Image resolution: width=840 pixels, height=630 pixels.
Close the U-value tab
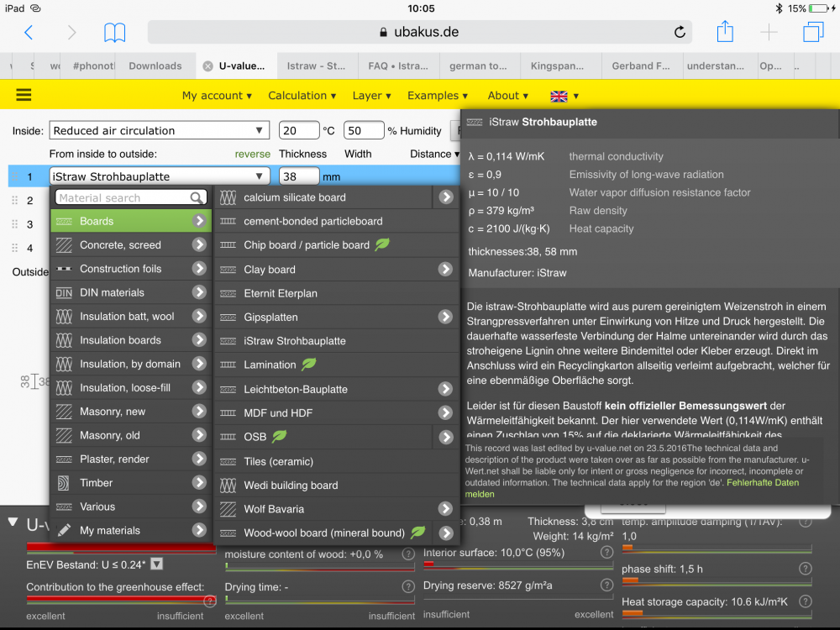coord(207,66)
